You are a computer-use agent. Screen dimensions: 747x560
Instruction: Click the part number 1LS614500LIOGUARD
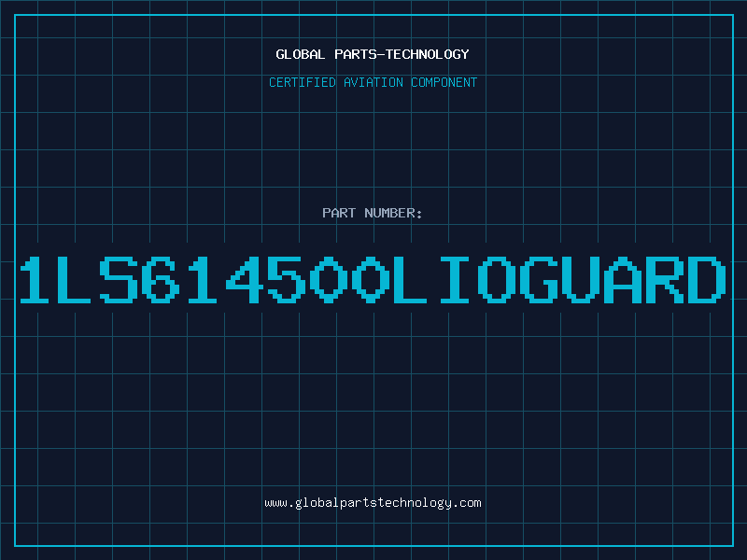click(373, 279)
